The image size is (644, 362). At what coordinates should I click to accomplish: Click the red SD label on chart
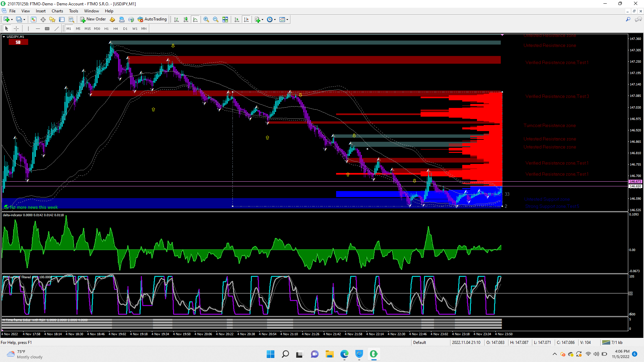click(18, 42)
